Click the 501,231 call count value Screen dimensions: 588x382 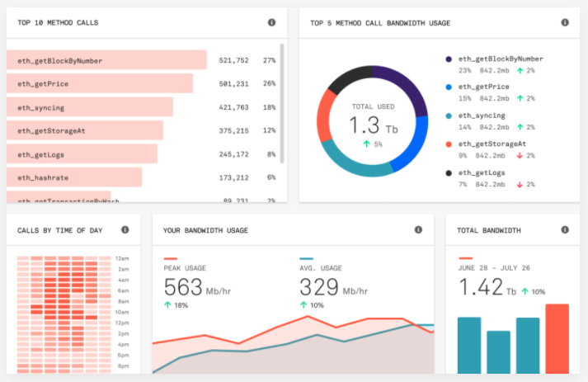click(233, 83)
